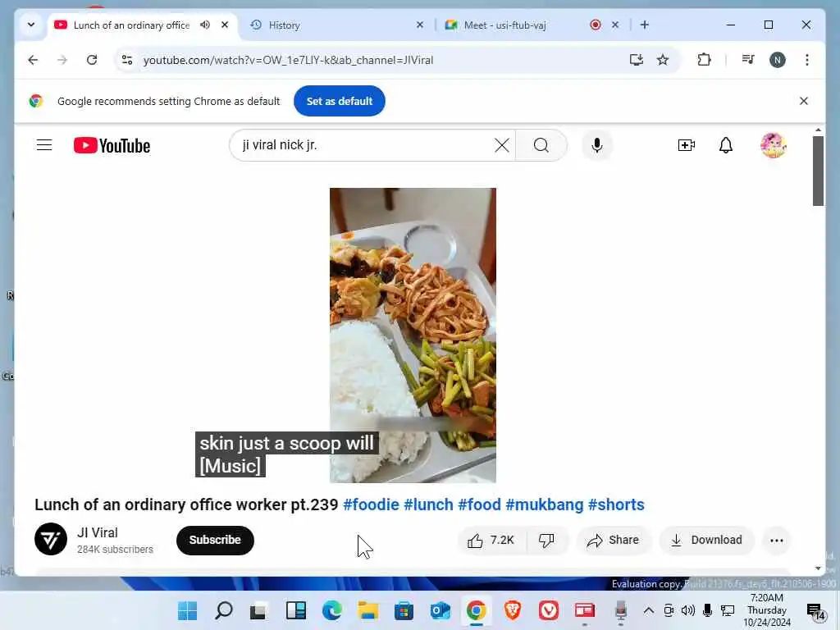Click the YouTube search magnifier button
This screenshot has width=840, height=630.
pyautogui.click(x=541, y=145)
